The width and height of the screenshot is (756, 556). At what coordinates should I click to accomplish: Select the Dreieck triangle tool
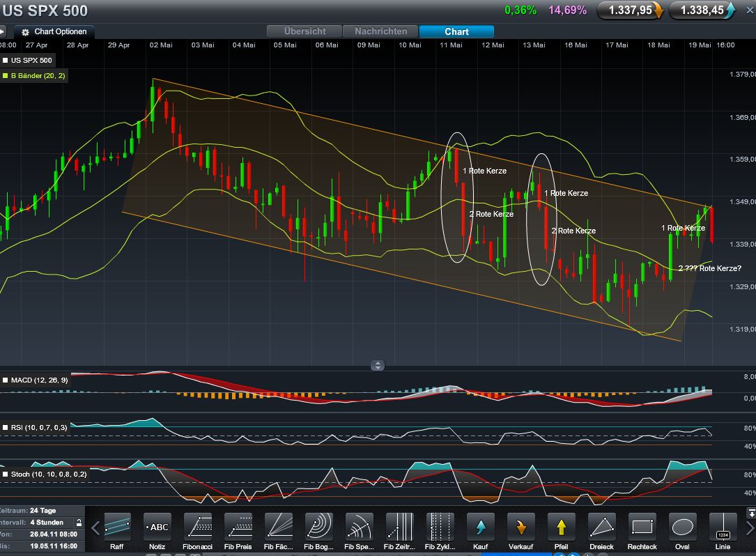[602, 532]
